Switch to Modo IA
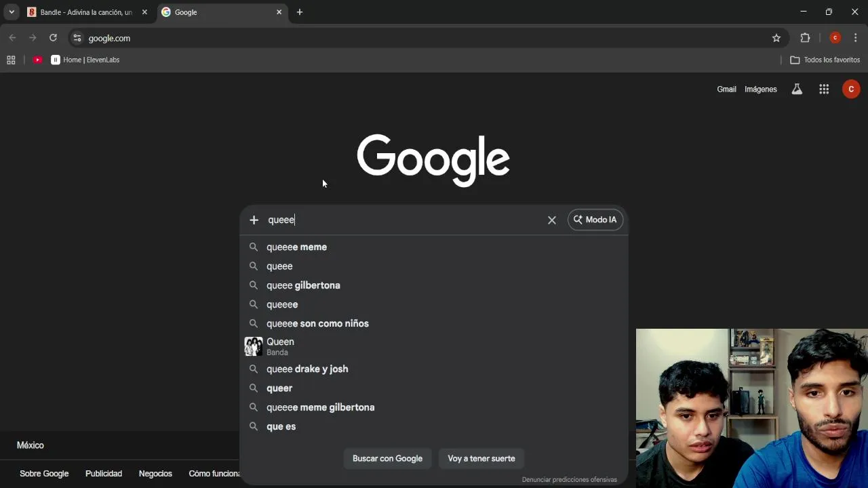The height and width of the screenshot is (488, 868). coord(595,220)
